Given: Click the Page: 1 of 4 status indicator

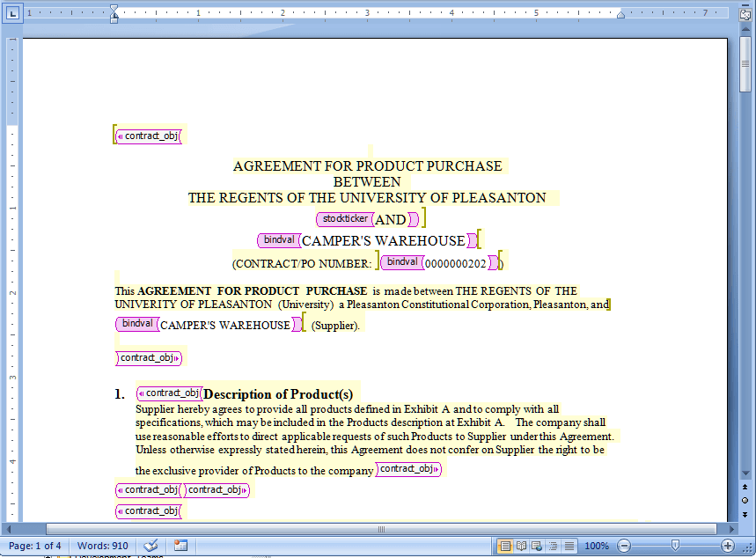Looking at the screenshot, I should 35,546.
